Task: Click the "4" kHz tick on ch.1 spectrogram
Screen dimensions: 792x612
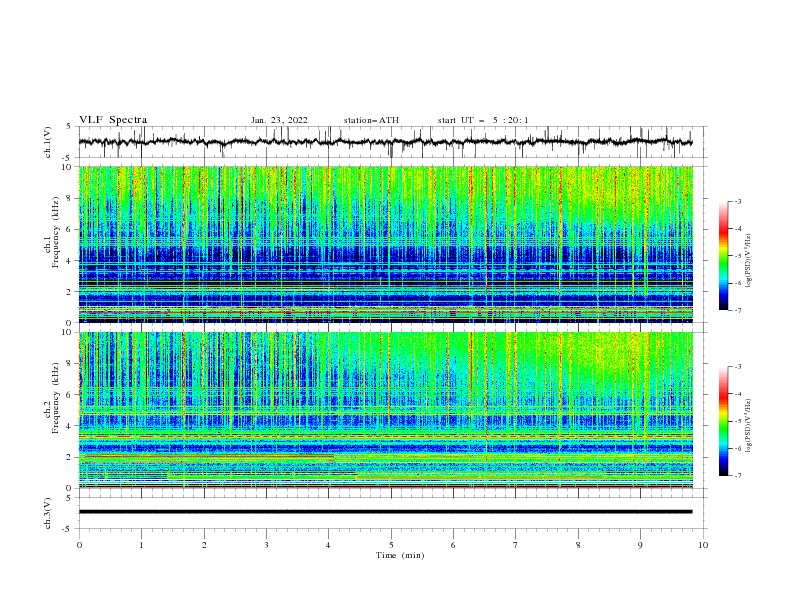Action: click(x=70, y=261)
